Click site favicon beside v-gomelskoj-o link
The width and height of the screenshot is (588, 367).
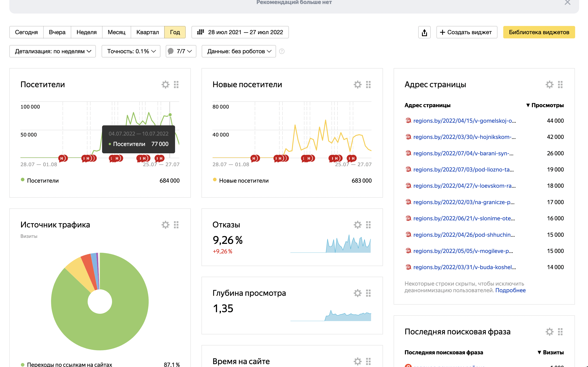(x=408, y=120)
